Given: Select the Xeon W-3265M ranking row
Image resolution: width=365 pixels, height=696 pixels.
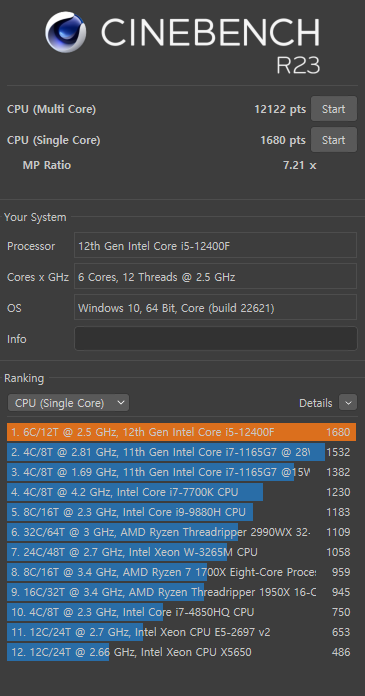Looking at the screenshot, I should pyautogui.click(x=181, y=552).
